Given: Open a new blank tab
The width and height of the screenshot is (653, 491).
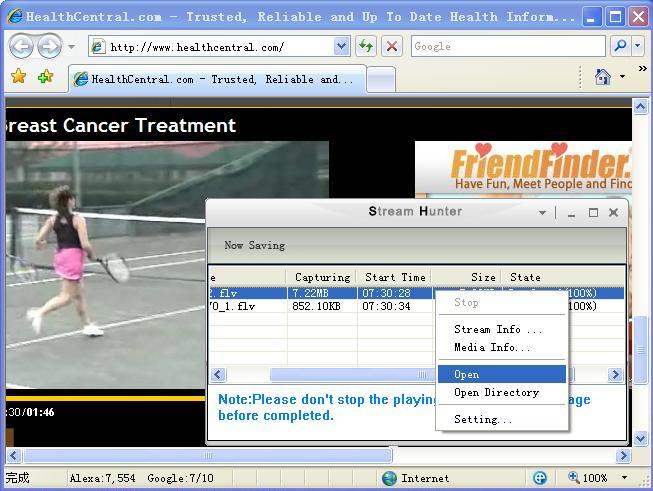Looking at the screenshot, I should [381, 80].
